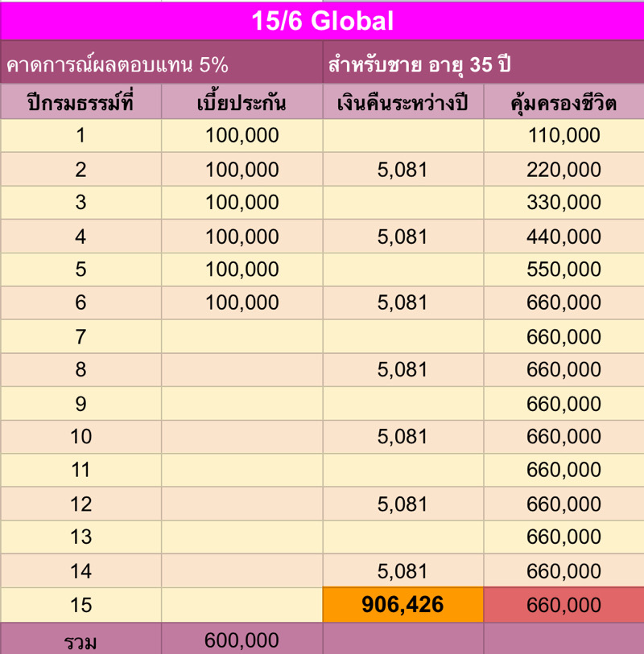Click the "เบี้ยประกัน" column header

(242, 103)
